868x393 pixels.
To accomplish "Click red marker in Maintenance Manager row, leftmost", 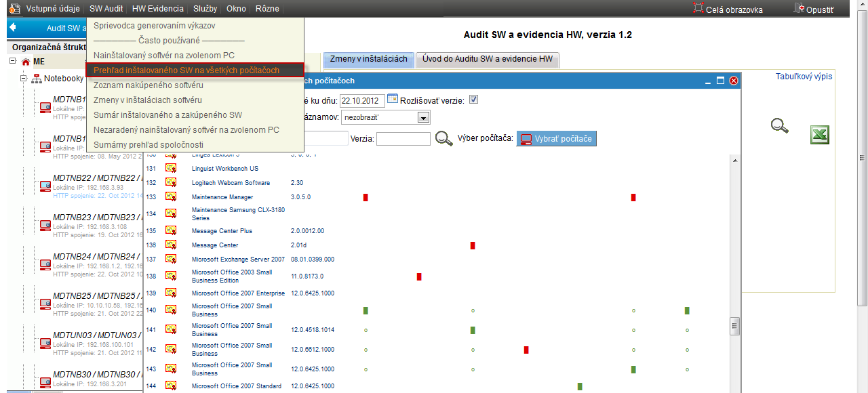I will [366, 197].
